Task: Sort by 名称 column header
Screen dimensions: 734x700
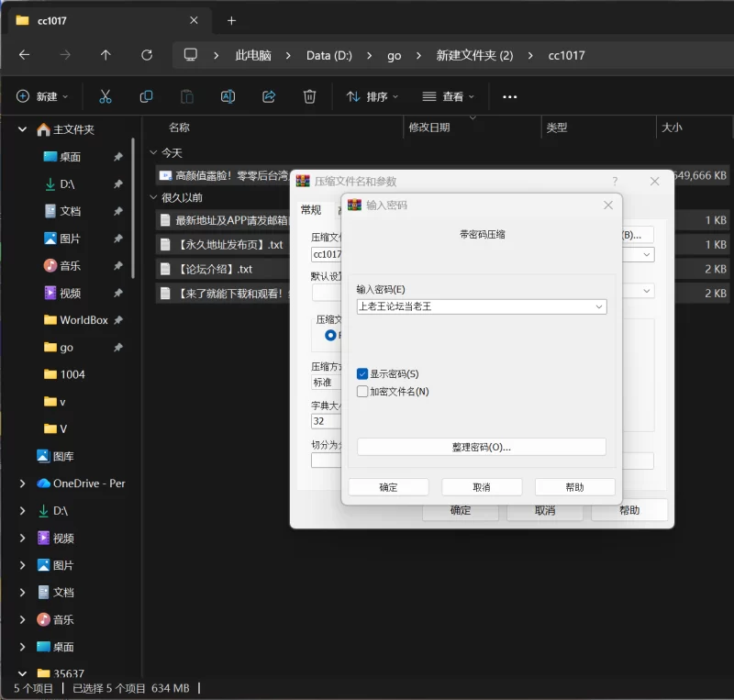Action: pos(179,128)
